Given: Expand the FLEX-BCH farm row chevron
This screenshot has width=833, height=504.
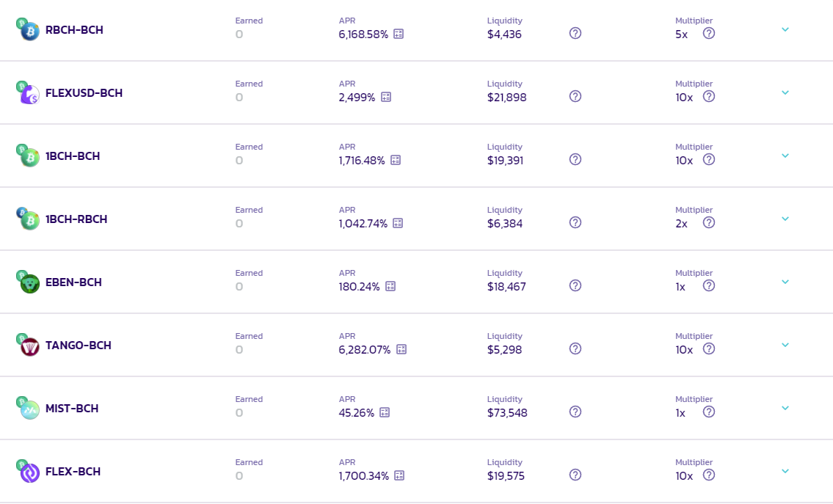Looking at the screenshot, I should click(x=785, y=471).
